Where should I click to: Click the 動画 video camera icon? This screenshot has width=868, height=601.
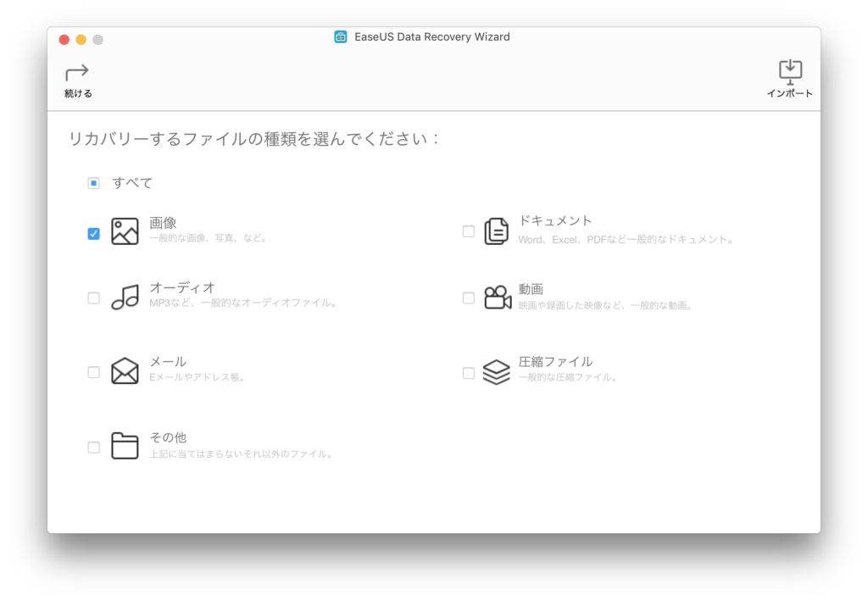(x=497, y=298)
